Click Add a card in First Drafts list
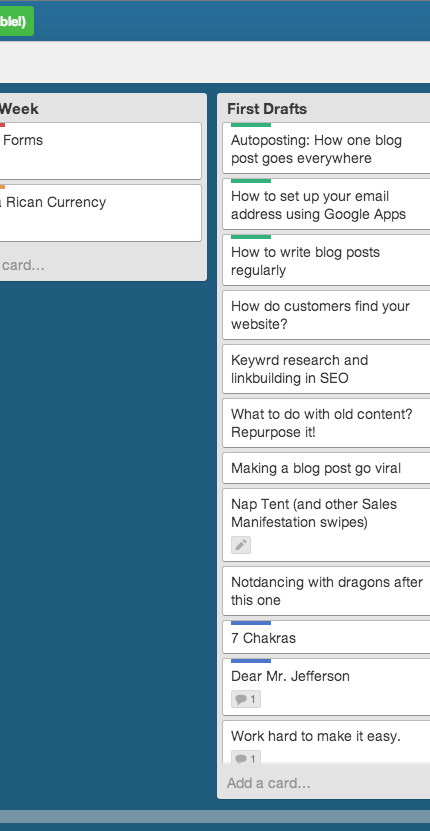This screenshot has height=831, width=430. click(269, 783)
